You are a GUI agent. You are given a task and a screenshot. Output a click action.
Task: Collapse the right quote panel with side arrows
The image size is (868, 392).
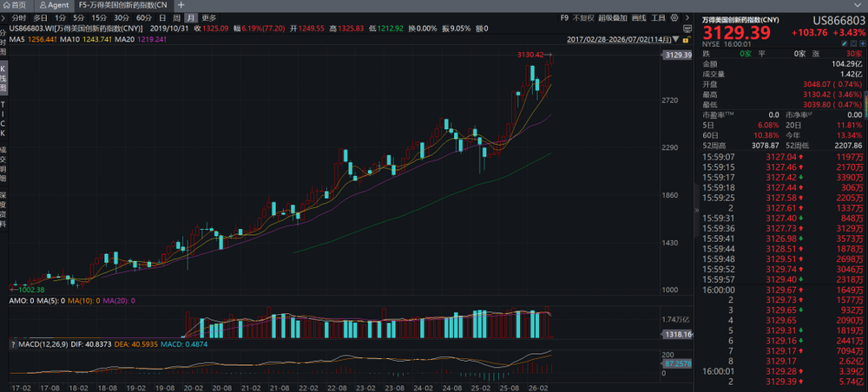pos(697,211)
